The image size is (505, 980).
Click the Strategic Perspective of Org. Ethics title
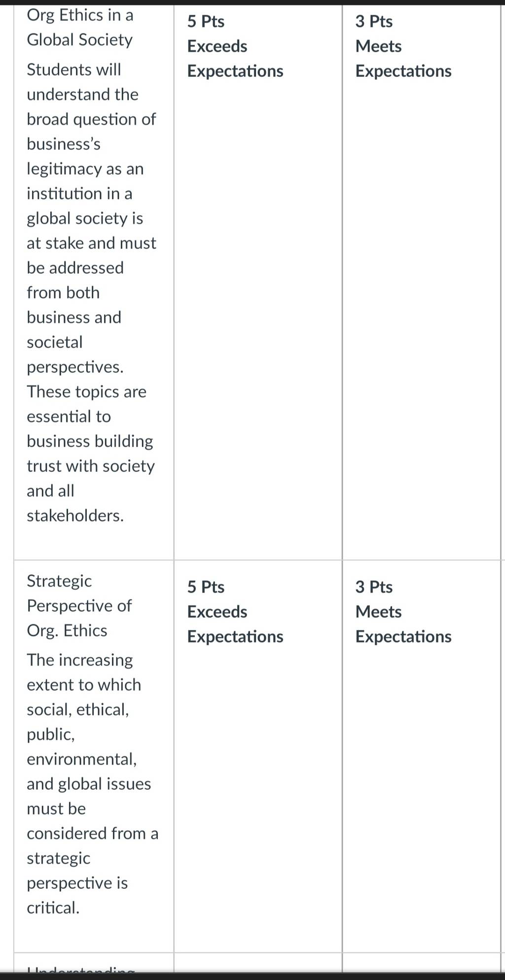pos(79,605)
